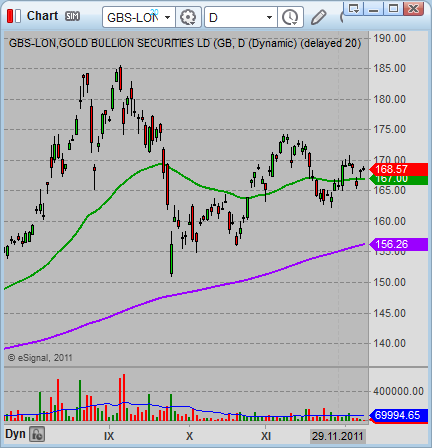Click the 168.57 last price marker
Screen dimensions: 432x448
coord(399,169)
